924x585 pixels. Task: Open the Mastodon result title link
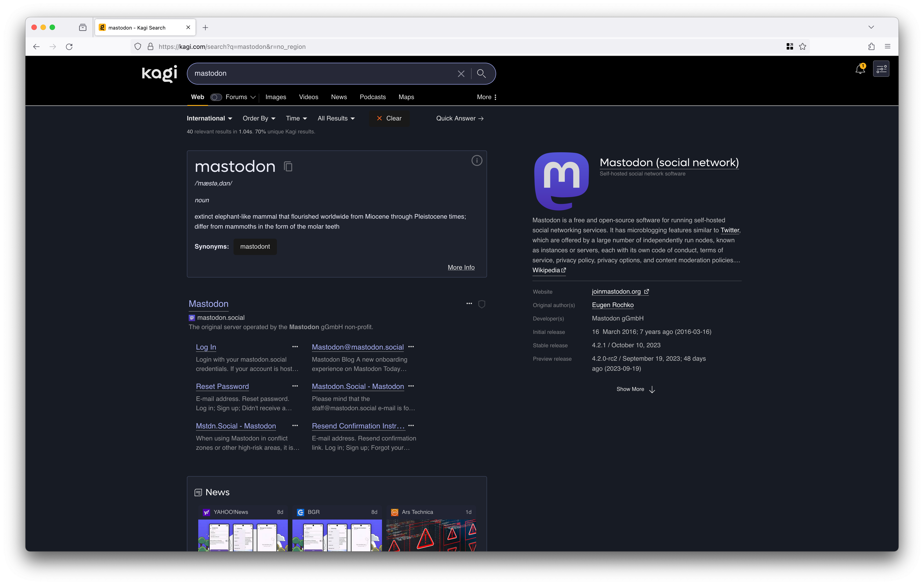(208, 304)
